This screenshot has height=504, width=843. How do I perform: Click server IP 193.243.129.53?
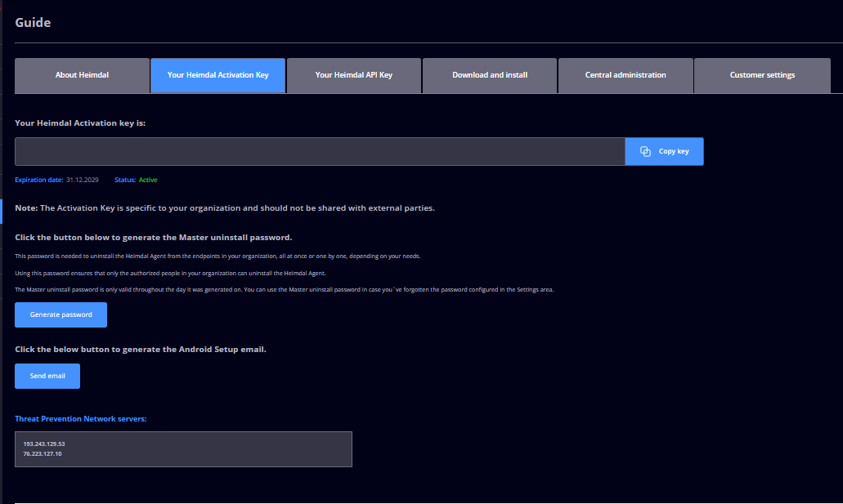(44, 444)
